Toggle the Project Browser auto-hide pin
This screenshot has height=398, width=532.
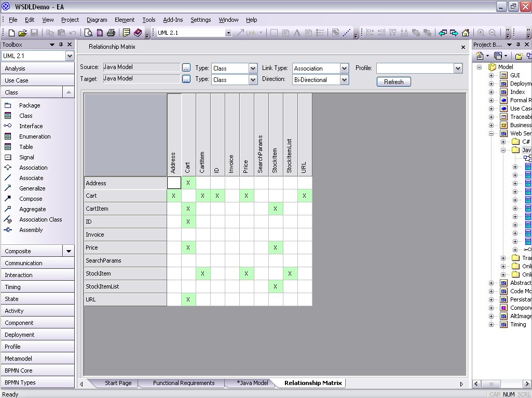(519, 45)
